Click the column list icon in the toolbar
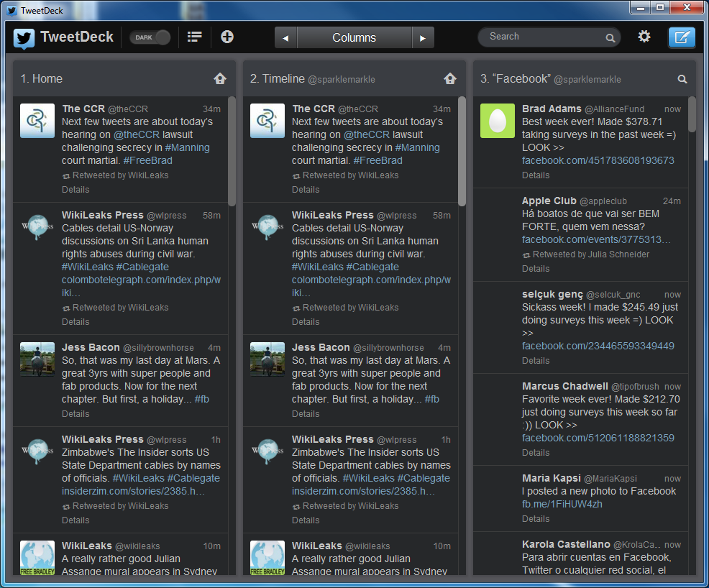This screenshot has height=588, width=709. click(194, 36)
